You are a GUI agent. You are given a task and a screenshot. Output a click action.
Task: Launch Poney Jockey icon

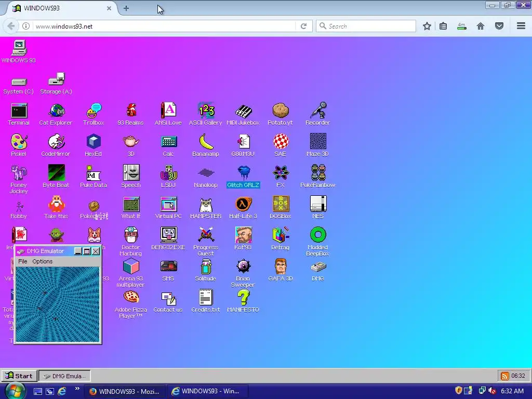[19, 179]
